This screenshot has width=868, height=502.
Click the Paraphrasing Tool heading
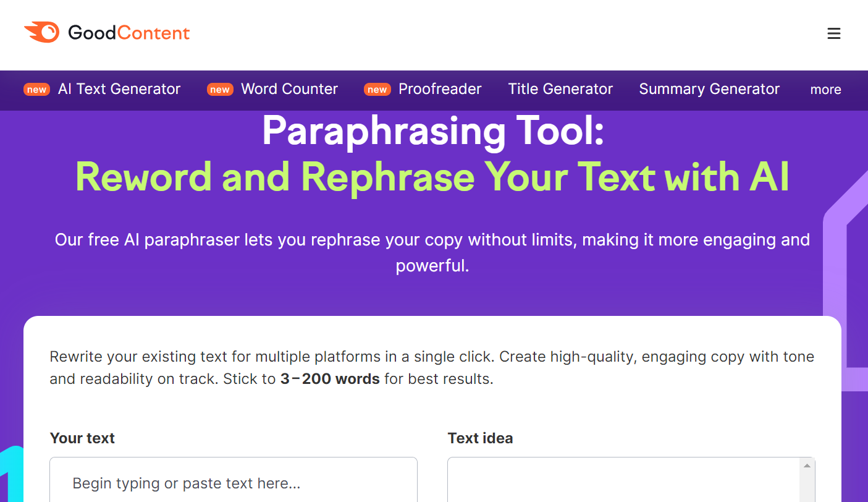432,131
